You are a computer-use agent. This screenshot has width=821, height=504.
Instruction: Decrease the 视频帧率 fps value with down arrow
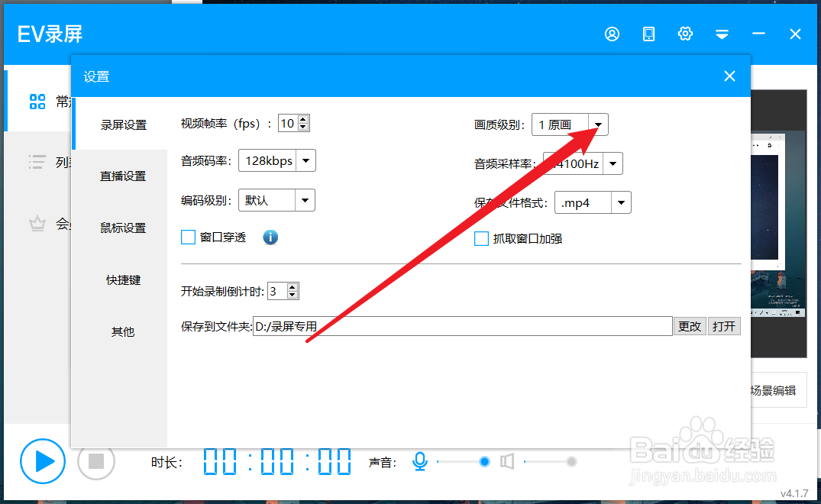(x=303, y=128)
